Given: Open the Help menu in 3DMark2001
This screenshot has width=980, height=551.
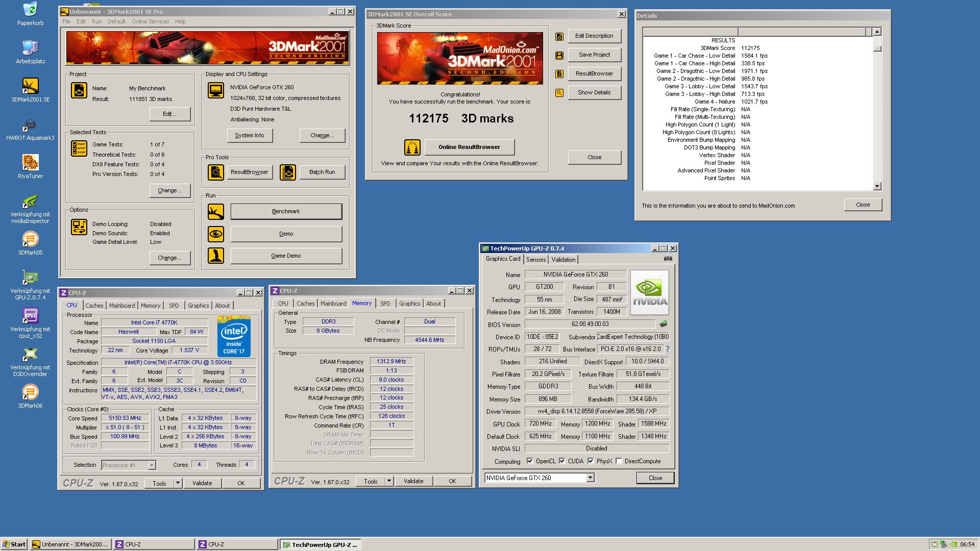Looking at the screenshot, I should coord(180,21).
